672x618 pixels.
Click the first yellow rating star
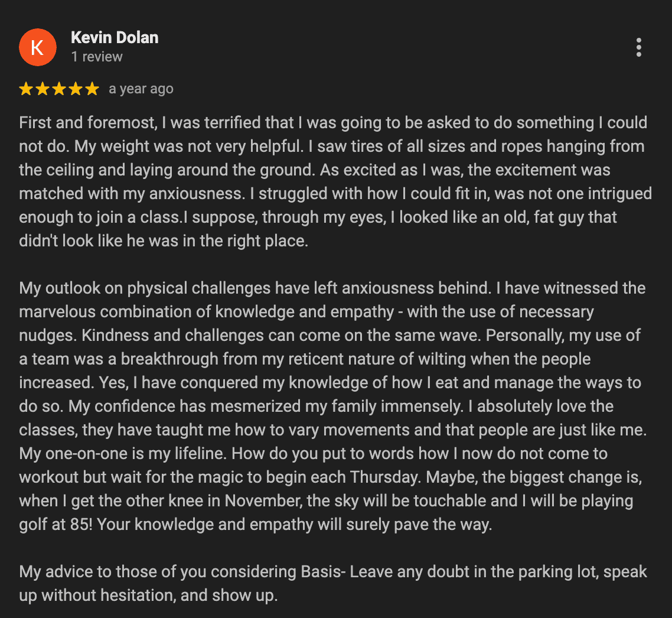(x=26, y=89)
